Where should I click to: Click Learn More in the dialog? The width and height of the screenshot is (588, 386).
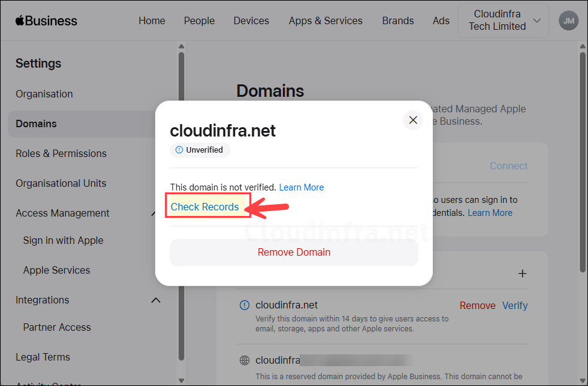pos(301,187)
